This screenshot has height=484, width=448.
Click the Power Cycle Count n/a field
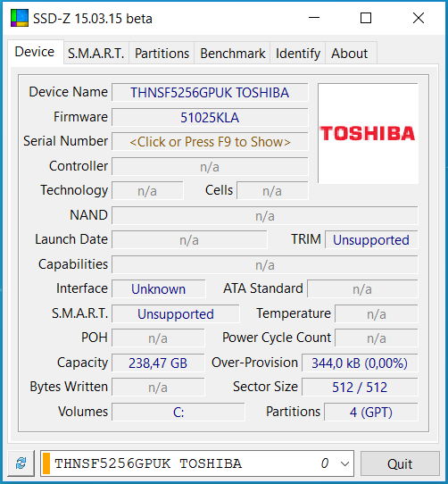coord(377,338)
